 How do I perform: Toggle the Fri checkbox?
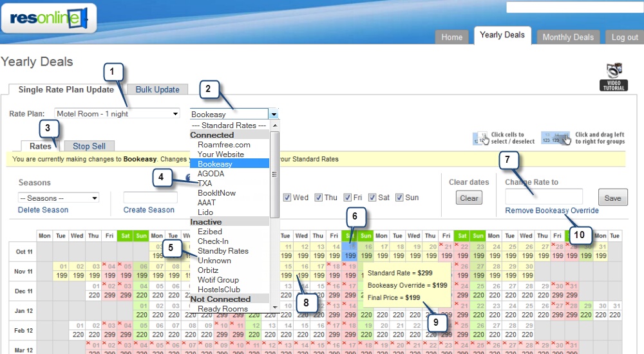pos(348,198)
